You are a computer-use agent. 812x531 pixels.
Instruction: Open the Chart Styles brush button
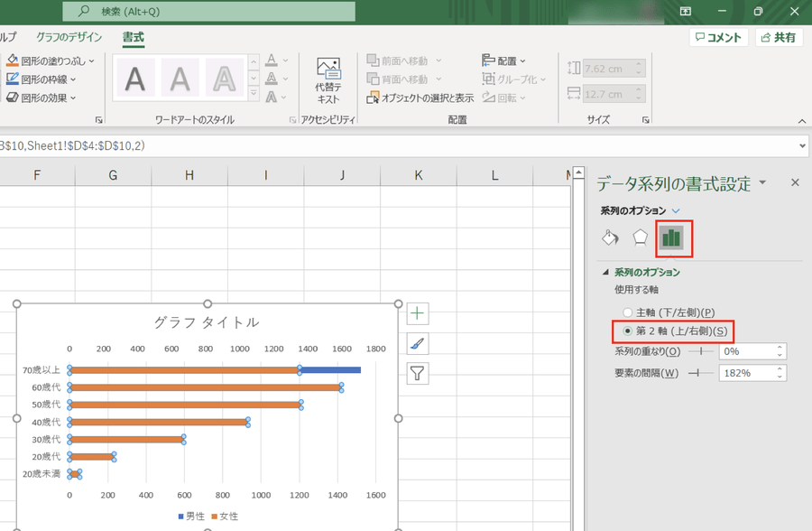[418, 343]
